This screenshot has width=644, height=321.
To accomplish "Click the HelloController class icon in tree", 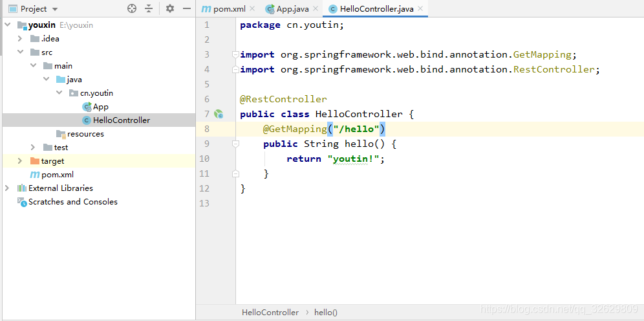I will click(87, 120).
